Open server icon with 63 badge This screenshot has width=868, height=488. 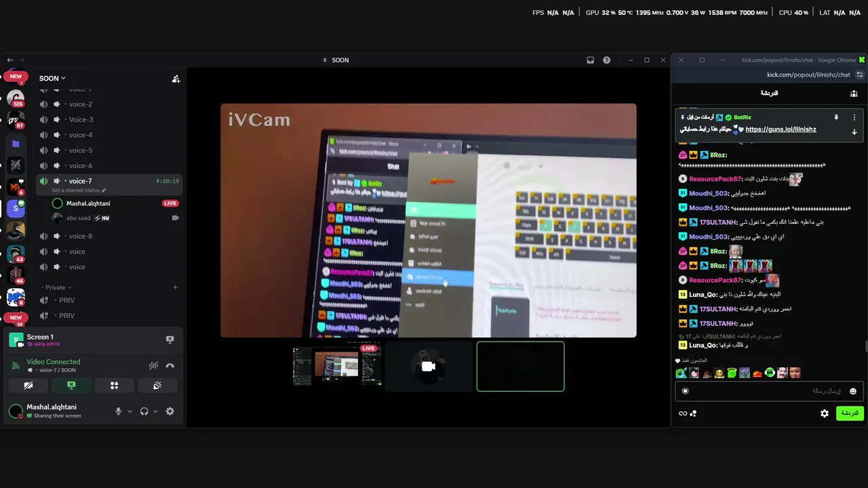pos(16,253)
